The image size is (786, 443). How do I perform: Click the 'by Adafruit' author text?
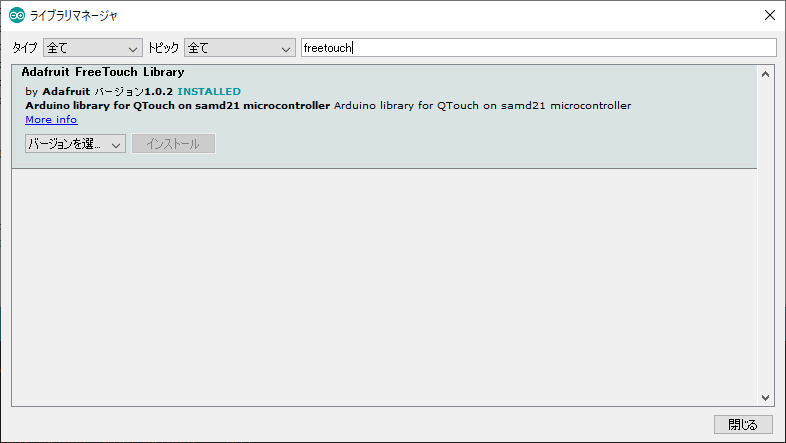(58, 92)
